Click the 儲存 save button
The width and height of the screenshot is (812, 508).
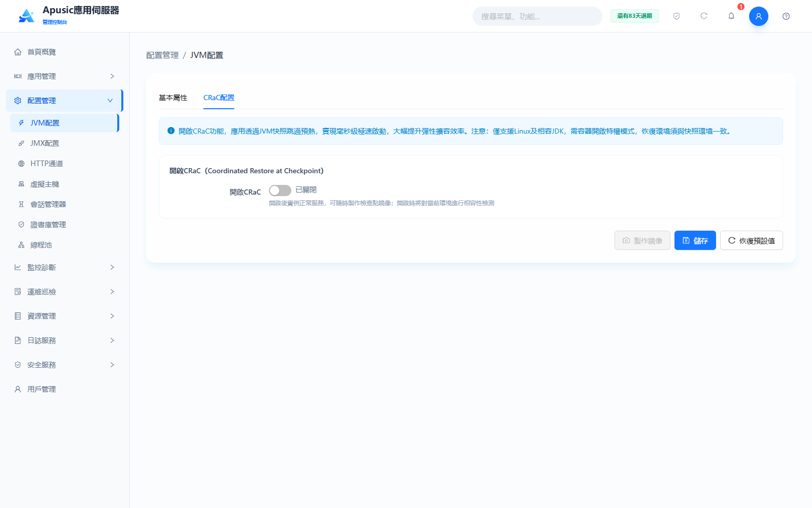(x=695, y=240)
